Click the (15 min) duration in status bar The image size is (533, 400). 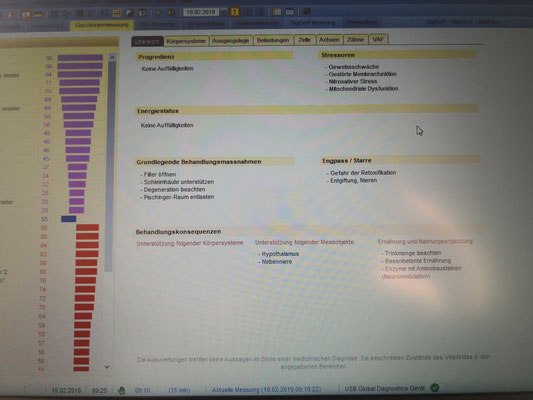tap(179, 390)
